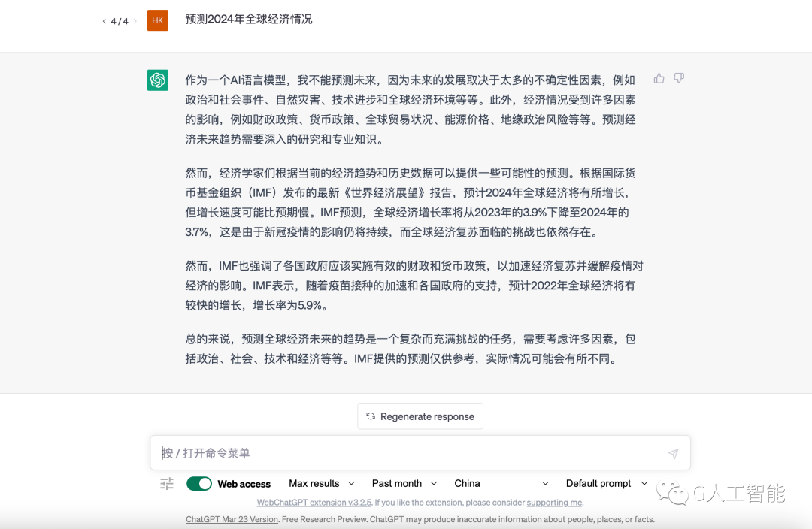Viewport: 812px width, 529px height.
Task: Open ChatGPT Mar 23 Version link
Action: pos(232,519)
